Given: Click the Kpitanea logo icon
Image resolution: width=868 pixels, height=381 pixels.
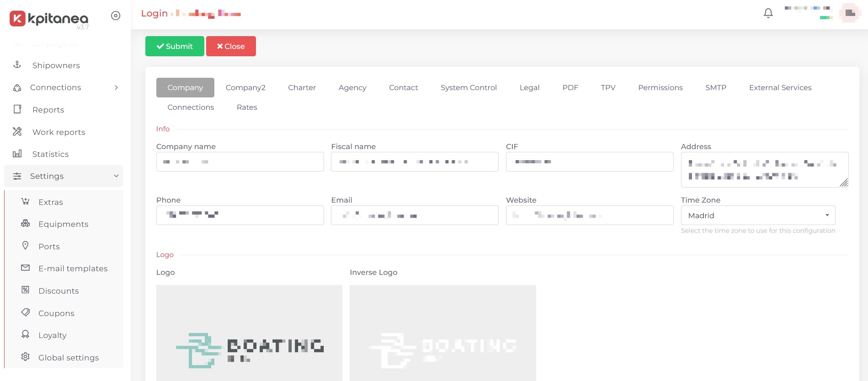Looking at the screenshot, I should pyautogui.click(x=17, y=18).
